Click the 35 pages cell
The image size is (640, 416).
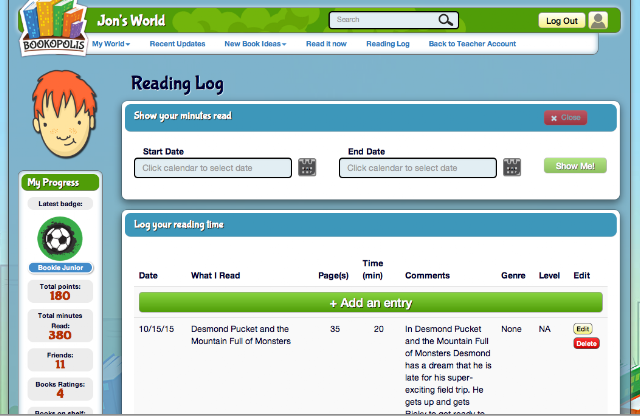pyautogui.click(x=335, y=329)
